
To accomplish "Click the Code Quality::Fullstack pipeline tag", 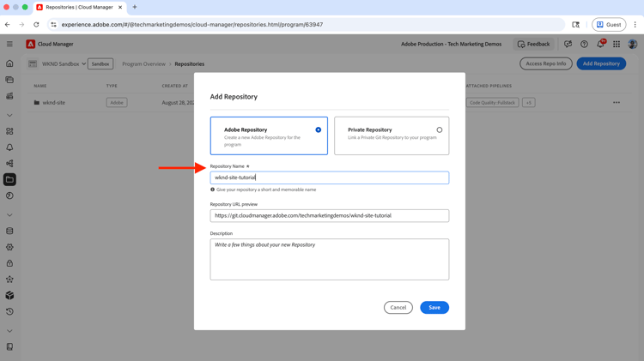I will [x=492, y=103].
